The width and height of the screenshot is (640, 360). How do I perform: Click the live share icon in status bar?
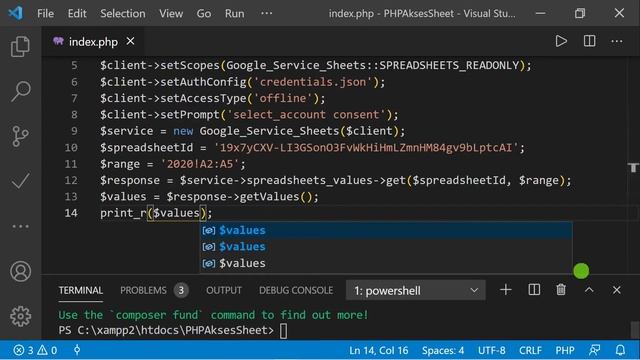coord(77,350)
